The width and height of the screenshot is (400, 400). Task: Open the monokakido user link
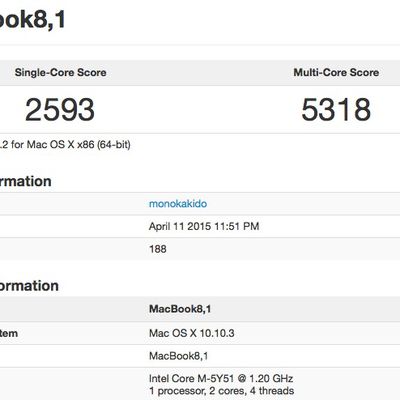(178, 204)
